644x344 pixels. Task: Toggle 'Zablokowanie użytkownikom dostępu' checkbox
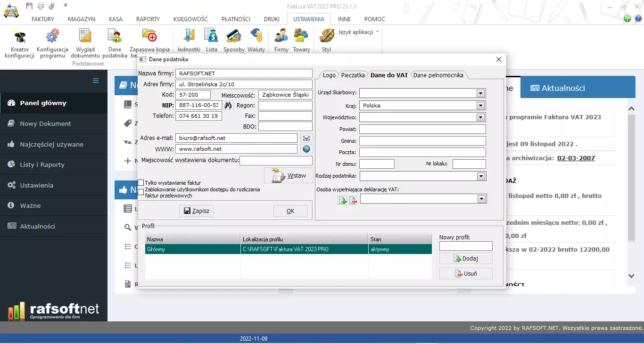pyautogui.click(x=141, y=192)
